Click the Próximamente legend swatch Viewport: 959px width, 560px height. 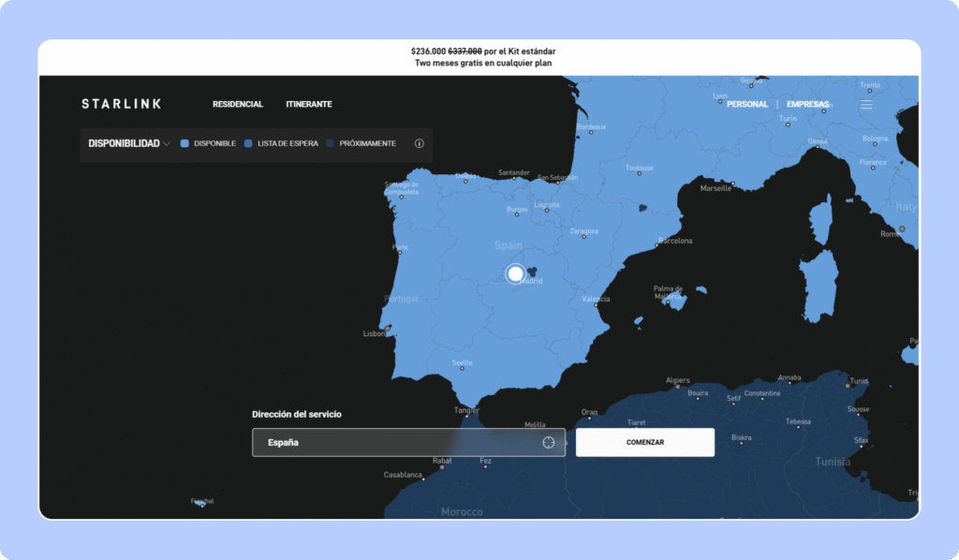point(331,144)
